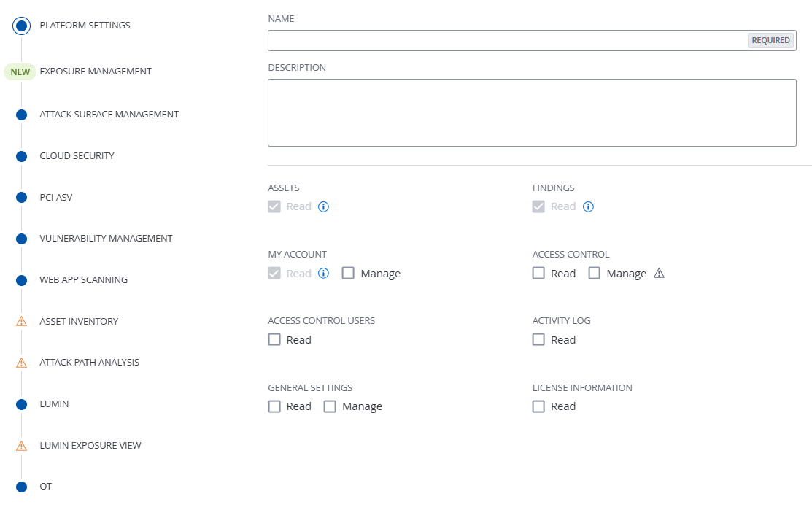The width and height of the screenshot is (812, 510).
Task: Enable Manage under General Settings
Action: coord(330,406)
